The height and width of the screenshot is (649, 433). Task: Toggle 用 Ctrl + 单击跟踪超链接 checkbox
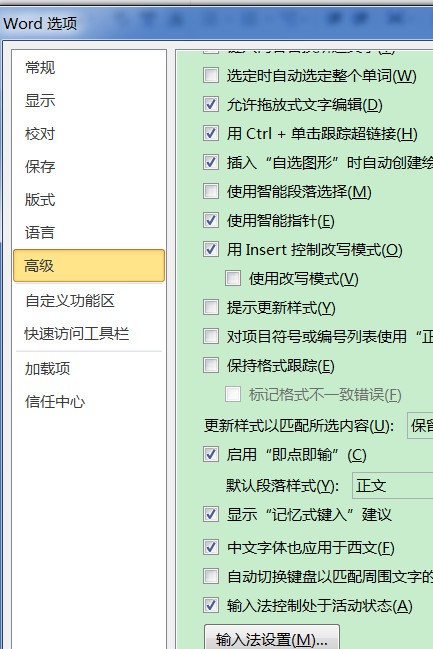point(211,133)
